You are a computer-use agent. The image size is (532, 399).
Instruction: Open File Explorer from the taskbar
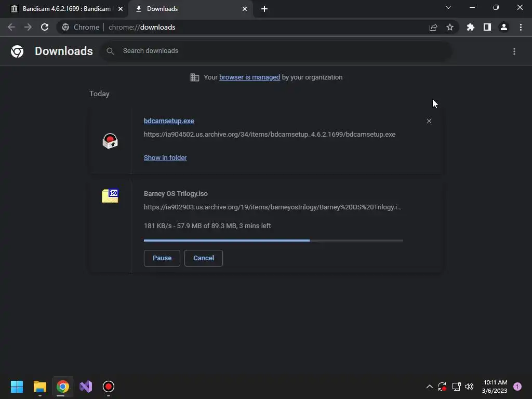point(40,387)
